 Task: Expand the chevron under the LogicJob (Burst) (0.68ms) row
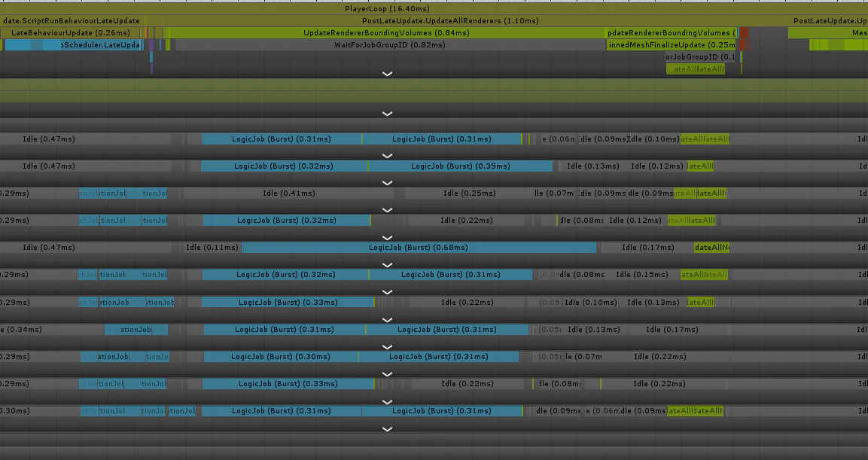[388, 264]
